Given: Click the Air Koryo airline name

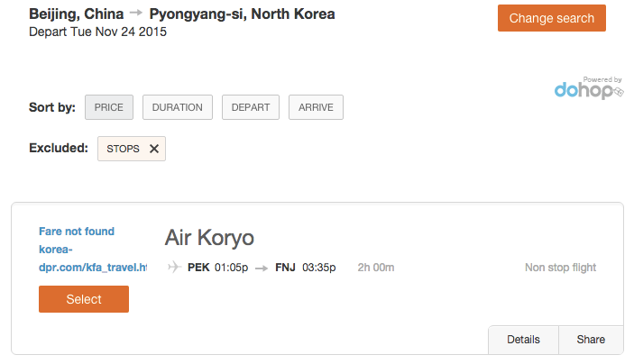Looking at the screenshot, I should pos(209,238).
